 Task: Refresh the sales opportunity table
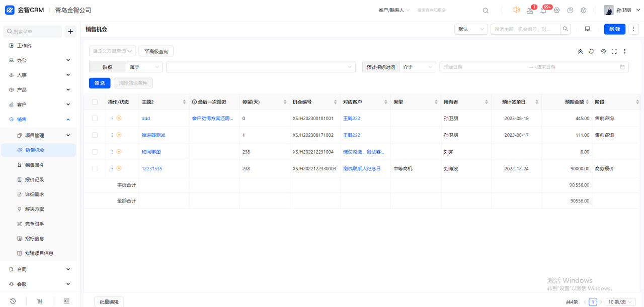pos(591,51)
